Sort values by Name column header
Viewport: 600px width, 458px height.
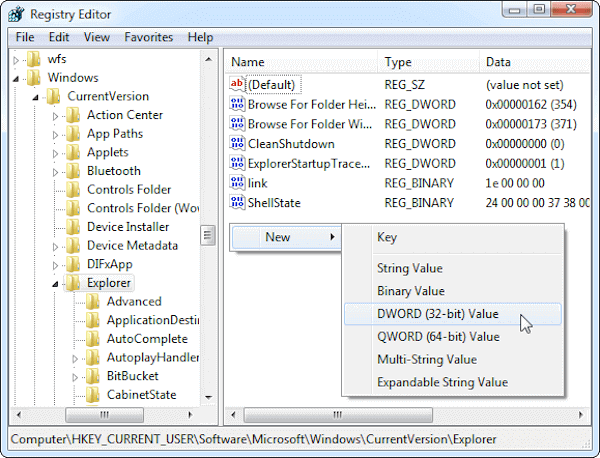(300, 62)
